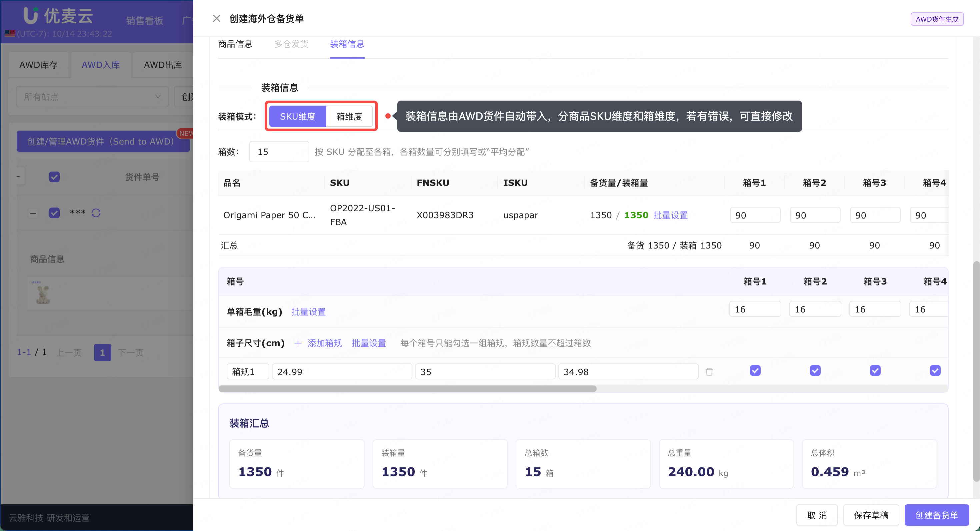
Task: Click the 优麦云 logo icon
Action: pyautogui.click(x=31, y=16)
